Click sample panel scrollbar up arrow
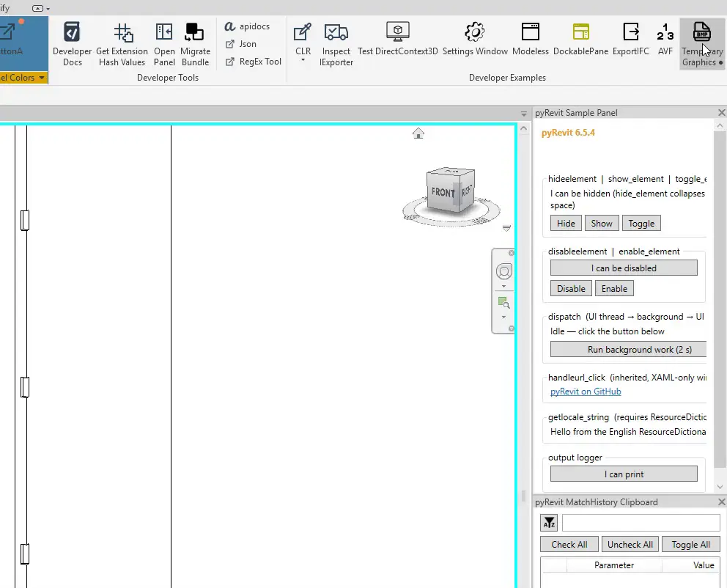 [720, 125]
